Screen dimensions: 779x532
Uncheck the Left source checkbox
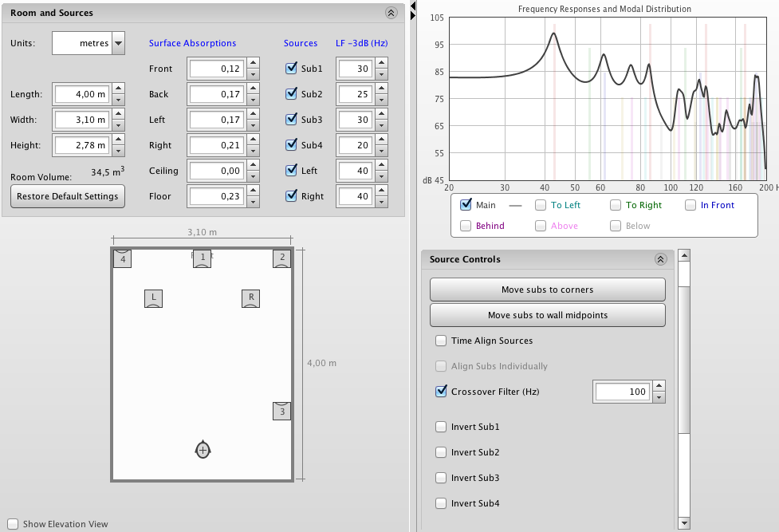click(292, 170)
